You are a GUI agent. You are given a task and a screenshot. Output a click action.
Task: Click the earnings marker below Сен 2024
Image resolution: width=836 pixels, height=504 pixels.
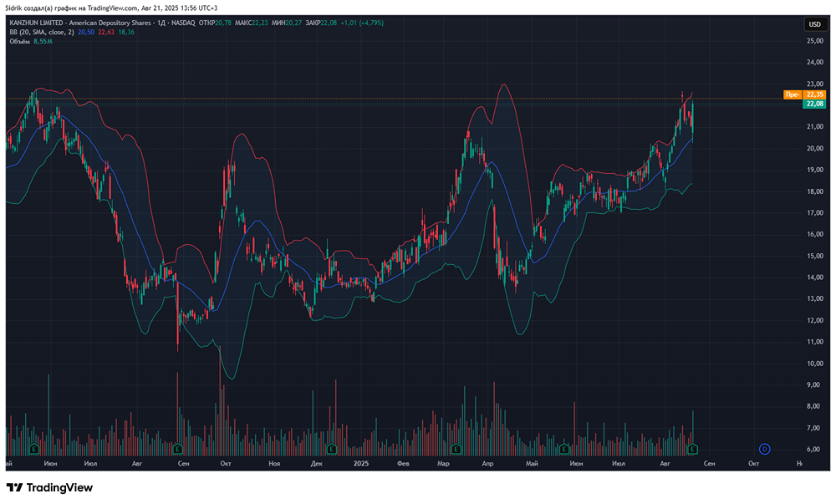[x=176, y=449]
